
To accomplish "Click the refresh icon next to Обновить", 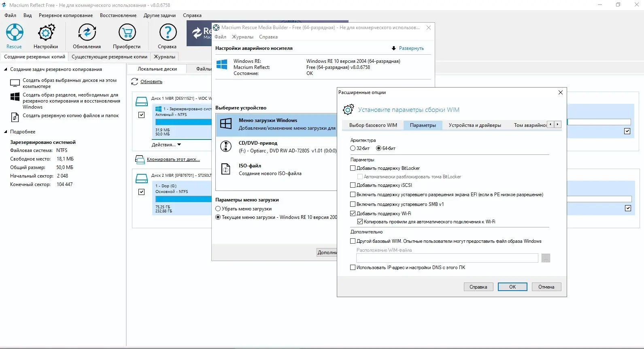I will (134, 82).
